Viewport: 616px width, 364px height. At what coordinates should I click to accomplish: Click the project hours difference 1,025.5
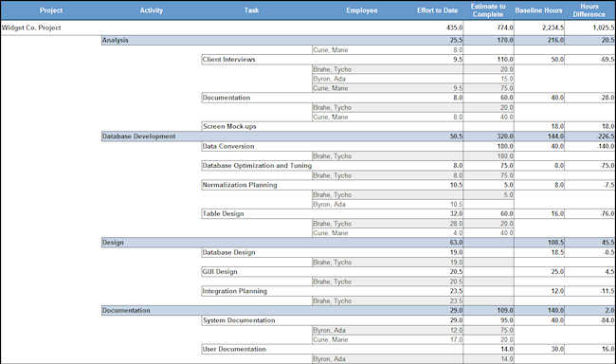tap(604, 27)
